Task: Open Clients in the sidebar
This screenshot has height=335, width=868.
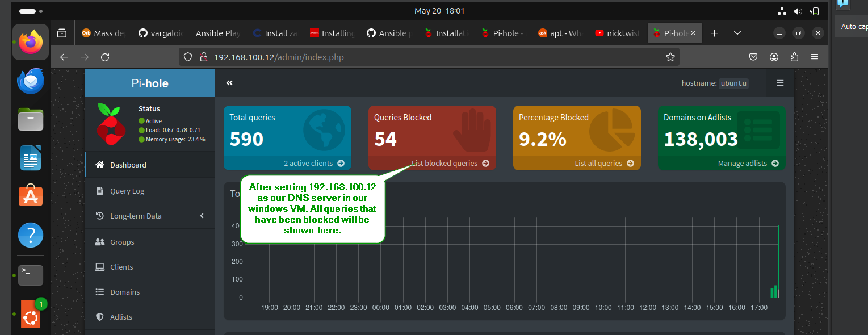Action: click(x=150, y=267)
